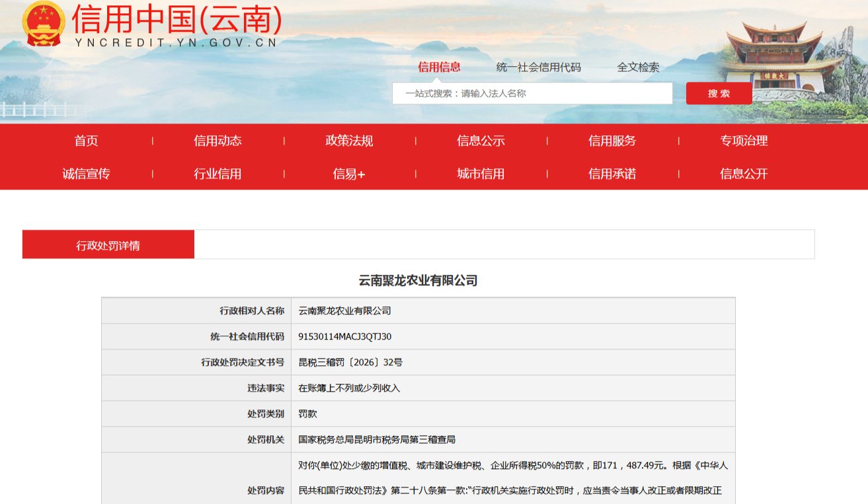Click the company name value in the first table row
868x504 pixels.
pyautogui.click(x=345, y=310)
